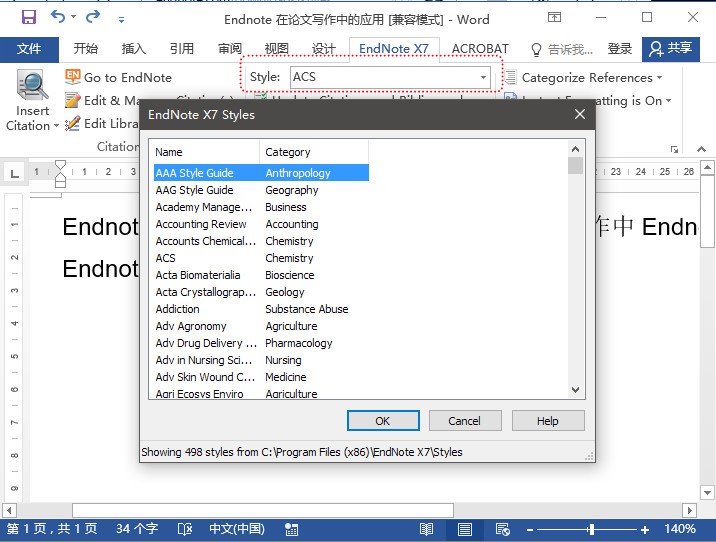The width and height of the screenshot is (716, 542).
Task: Adjust the zoom slider in status bar
Action: tap(592, 529)
